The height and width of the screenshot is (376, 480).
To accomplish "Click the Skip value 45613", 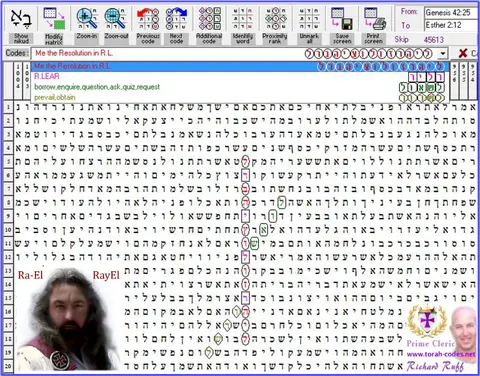I will pyautogui.click(x=434, y=40).
